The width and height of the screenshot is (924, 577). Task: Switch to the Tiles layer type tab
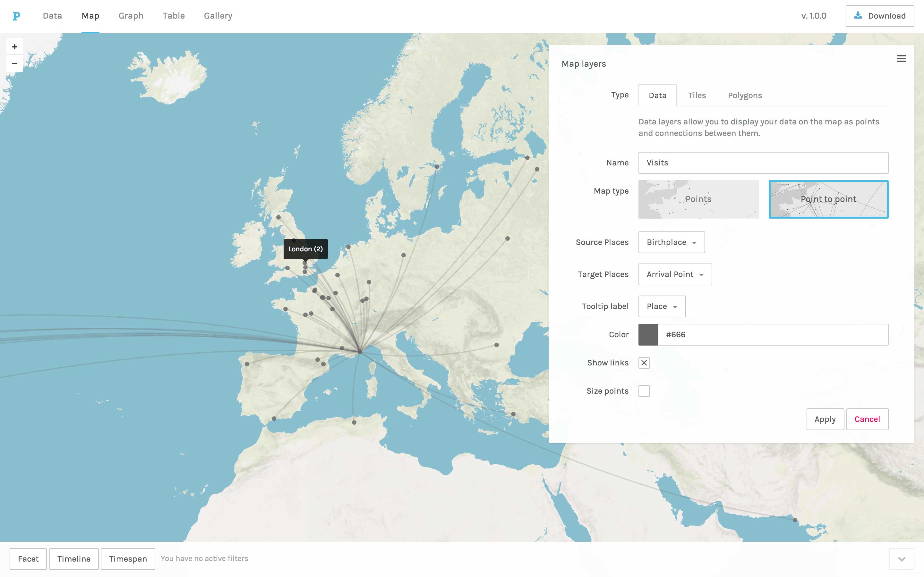click(697, 96)
